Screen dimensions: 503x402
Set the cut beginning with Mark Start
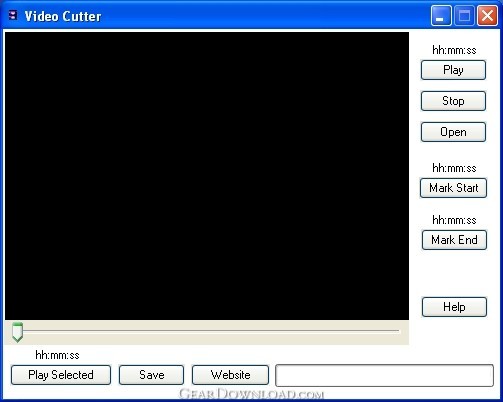click(x=453, y=188)
